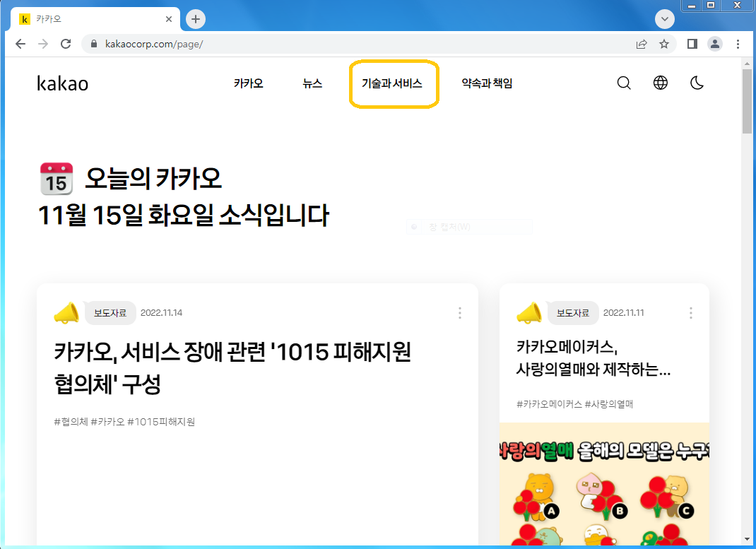Click the megaphone icon on 1015 card

66,313
